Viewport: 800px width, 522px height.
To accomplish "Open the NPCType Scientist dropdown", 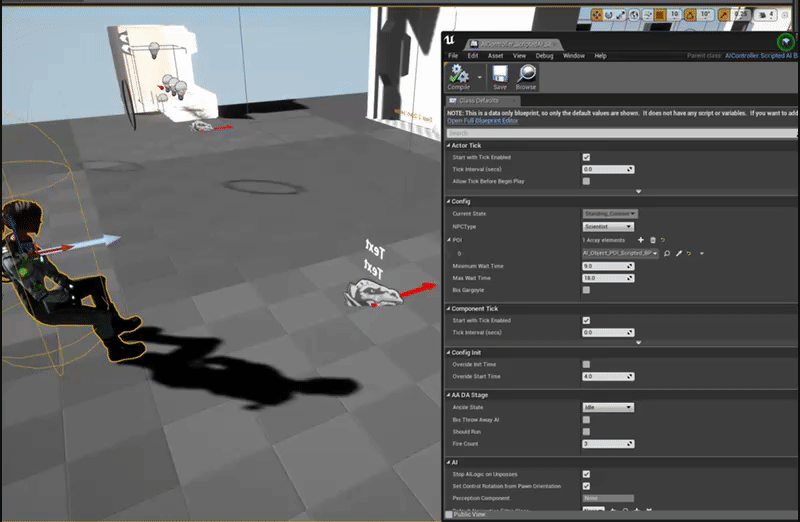I will [x=608, y=227].
